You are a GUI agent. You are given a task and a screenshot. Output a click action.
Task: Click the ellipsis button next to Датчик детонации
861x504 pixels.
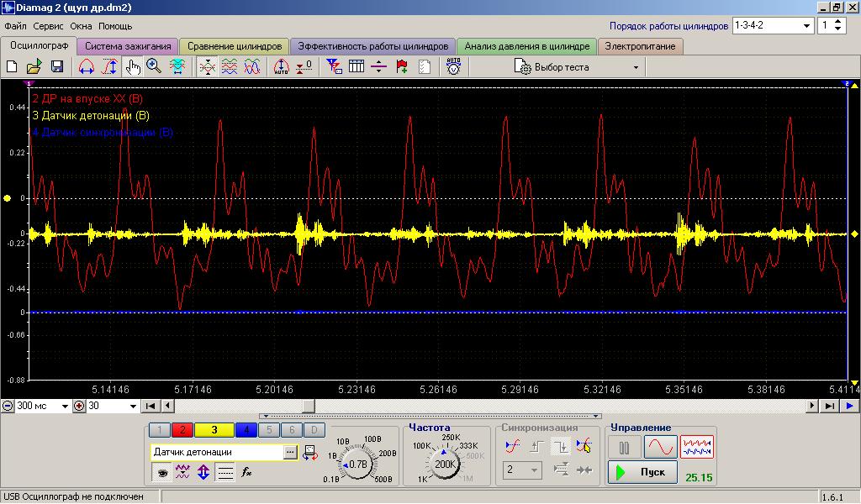tap(290, 453)
